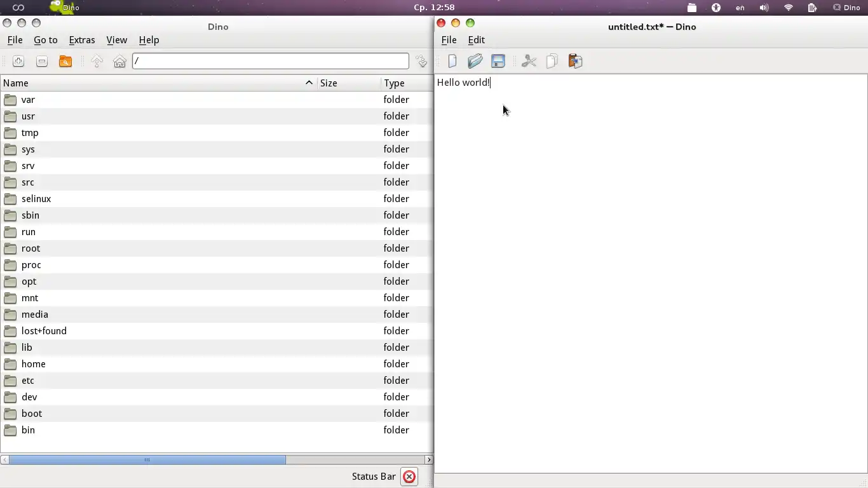868x488 pixels.
Task: Open the clock showing Ср. 12:58
Action: coord(434,8)
